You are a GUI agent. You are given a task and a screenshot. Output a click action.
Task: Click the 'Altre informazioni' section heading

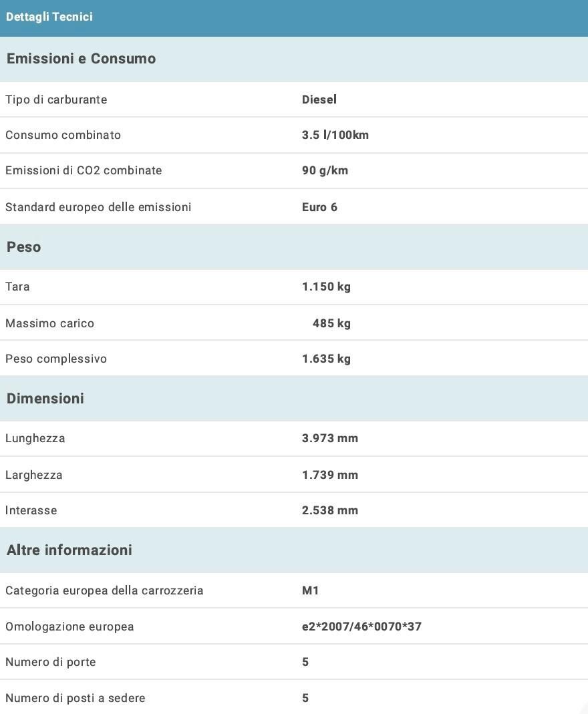69,550
